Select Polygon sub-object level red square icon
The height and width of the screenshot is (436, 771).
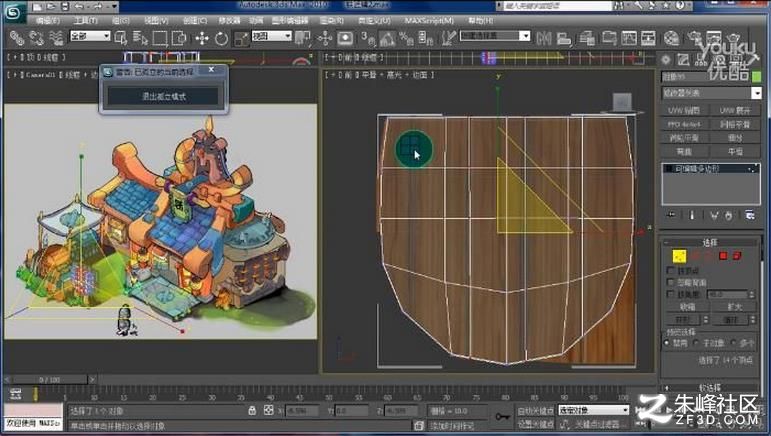(723, 256)
